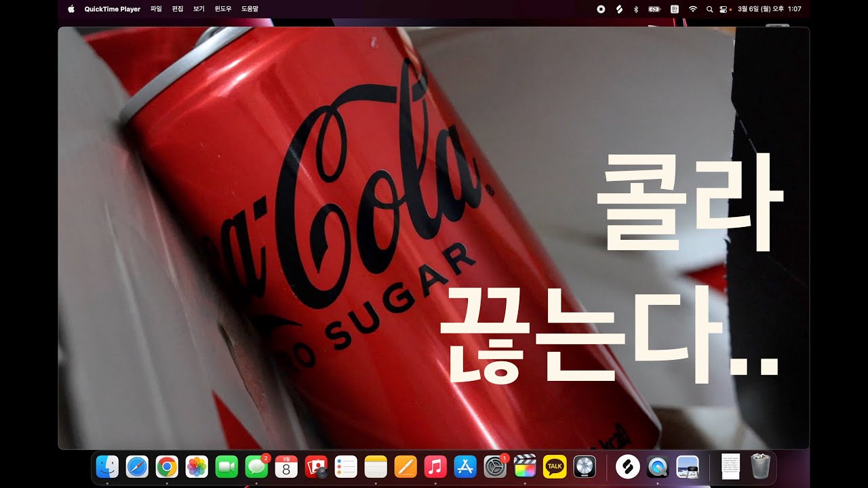
Task: Open the white S-shaped app in the Dock
Action: [x=627, y=466]
